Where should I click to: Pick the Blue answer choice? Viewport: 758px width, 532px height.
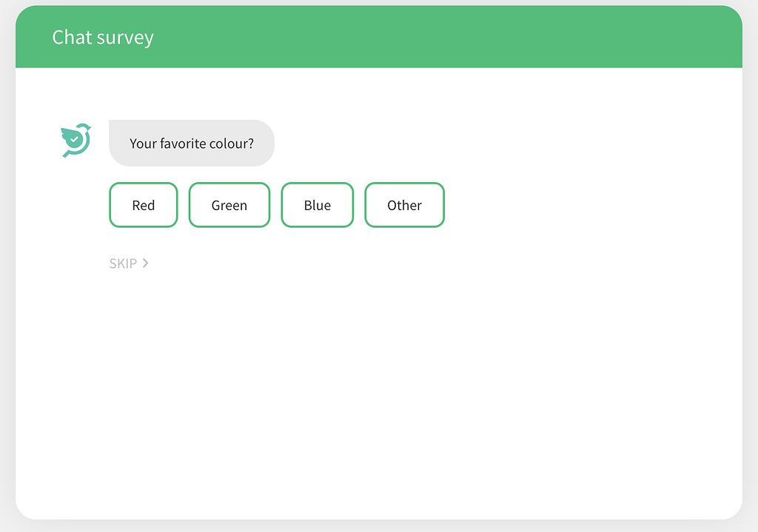(317, 205)
